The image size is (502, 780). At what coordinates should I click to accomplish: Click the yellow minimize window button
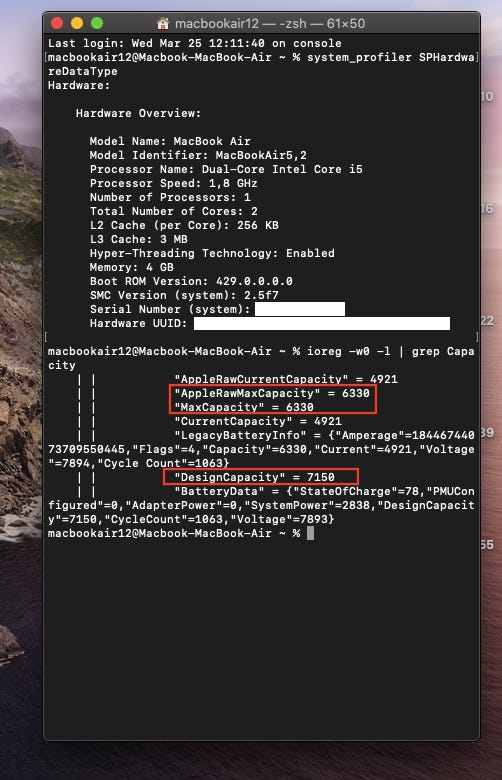(77, 23)
